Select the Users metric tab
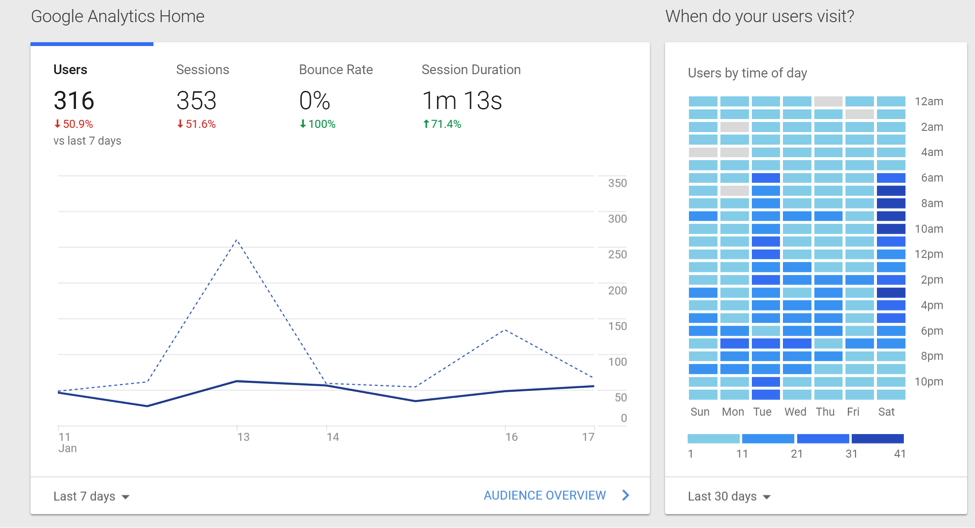Viewport: 975px width, 528px height. pos(91,104)
